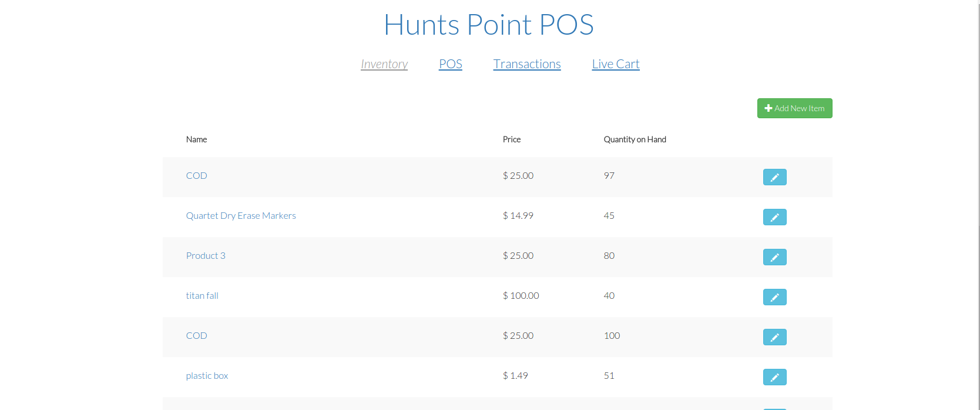Screen dimensions: 980x410
Task: Select the $ 25.00 price of Product 3
Action: point(518,255)
